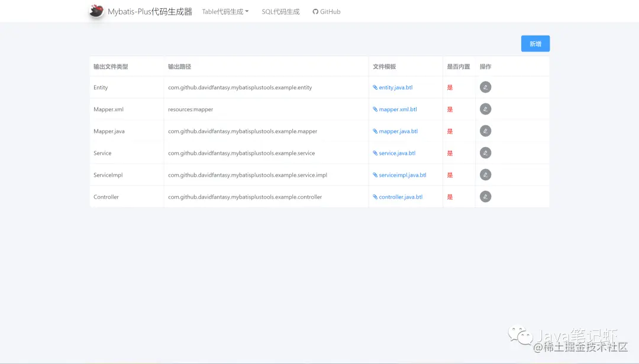Screen dimensions: 639x364
Task: Click the GitHub link text
Action: click(330, 11)
